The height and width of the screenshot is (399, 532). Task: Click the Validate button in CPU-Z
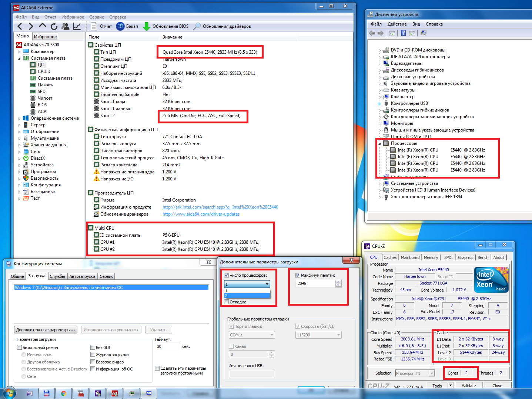[x=469, y=386]
